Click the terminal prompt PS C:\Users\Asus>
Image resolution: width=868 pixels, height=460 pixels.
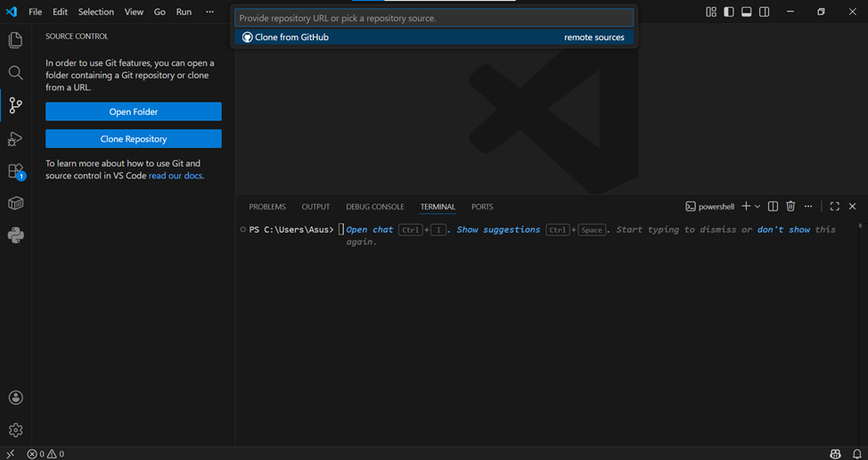[x=291, y=229]
